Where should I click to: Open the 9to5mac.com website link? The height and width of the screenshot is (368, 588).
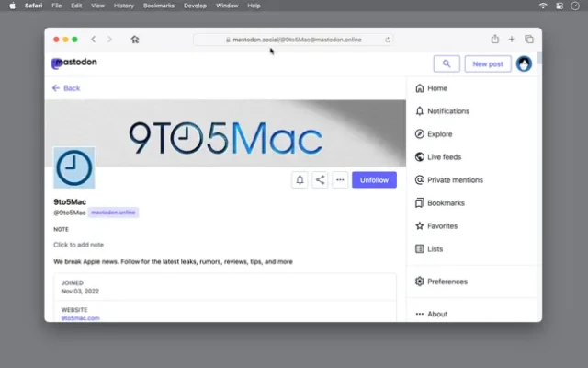(81, 318)
